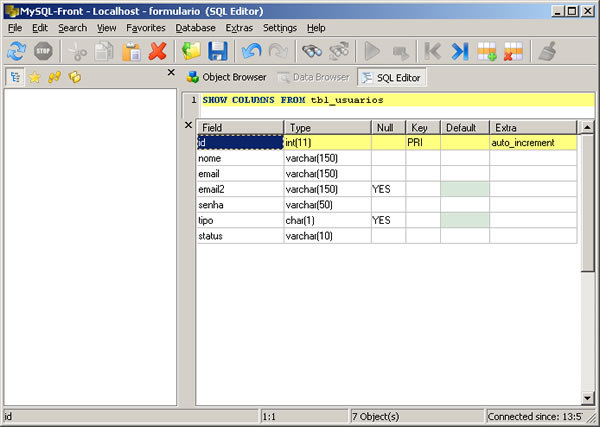Click the Copy documents icon
This screenshot has height=427, width=600.
pos(104,51)
